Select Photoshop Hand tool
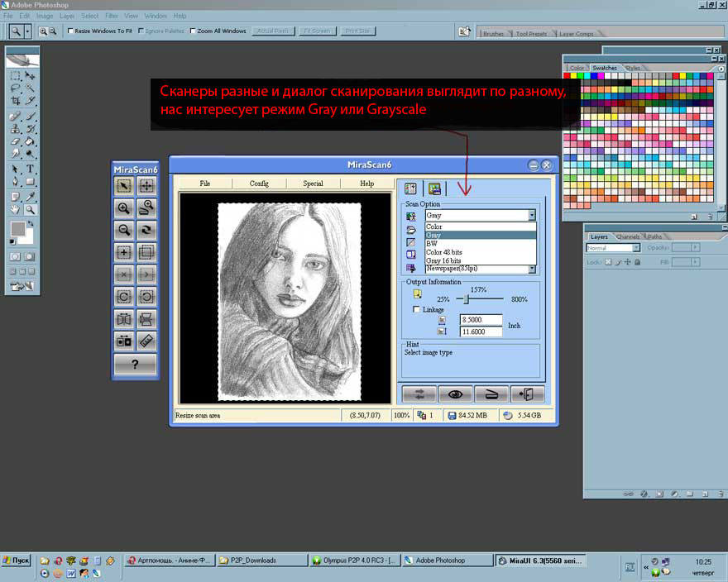 point(16,210)
